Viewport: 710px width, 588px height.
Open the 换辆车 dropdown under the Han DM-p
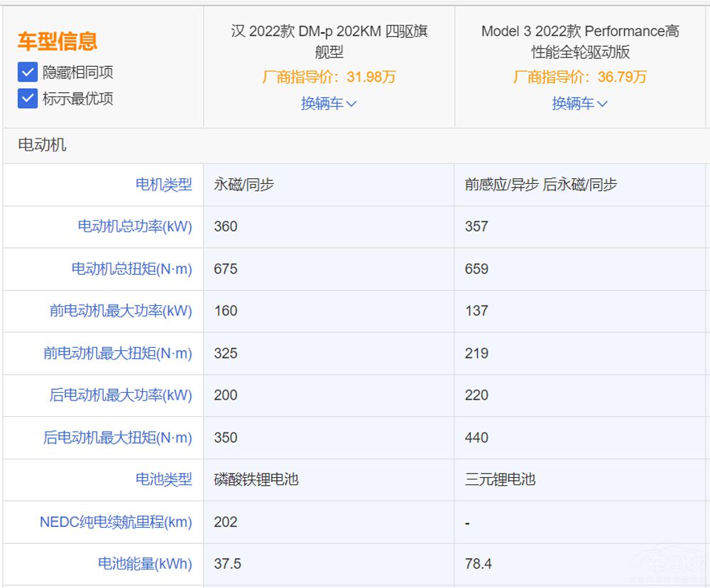329,104
